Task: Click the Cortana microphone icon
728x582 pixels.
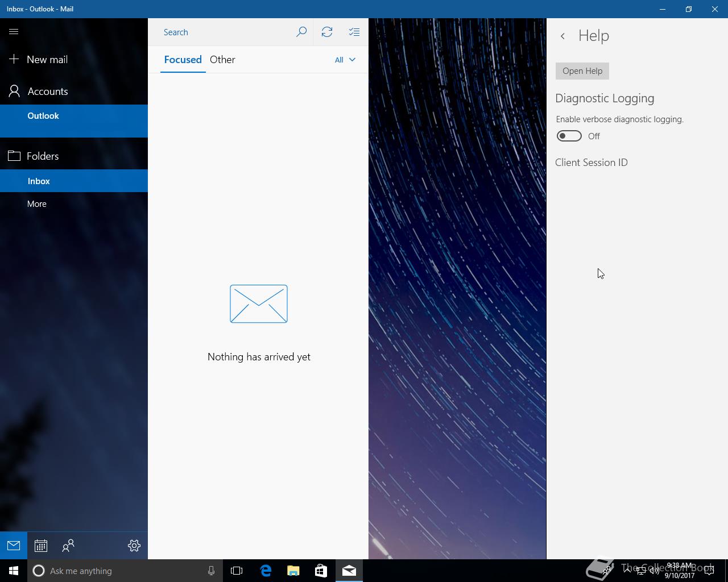Action: 211,571
